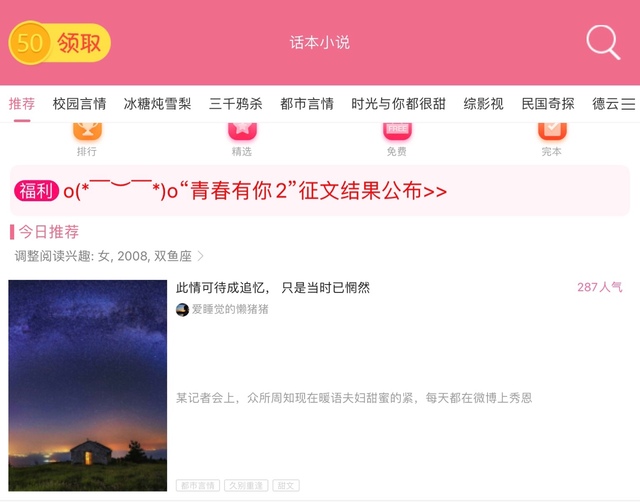640x504 pixels.
Task: Open the 完本 completed books icon
Action: [552, 140]
